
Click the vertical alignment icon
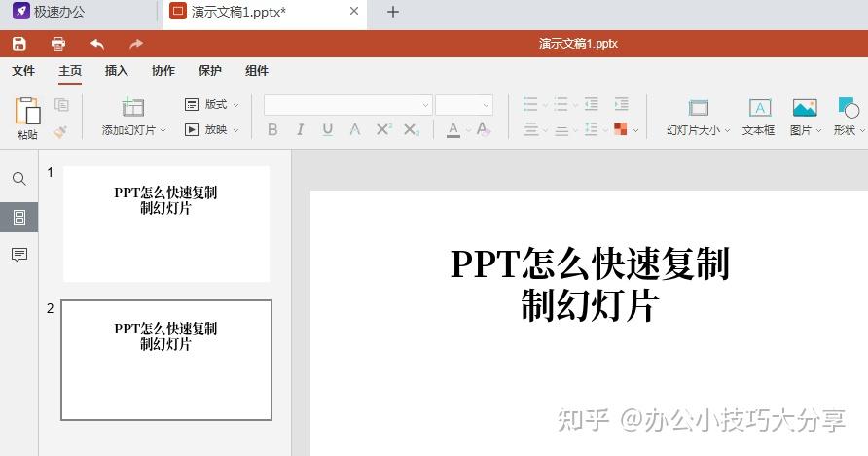click(x=561, y=130)
